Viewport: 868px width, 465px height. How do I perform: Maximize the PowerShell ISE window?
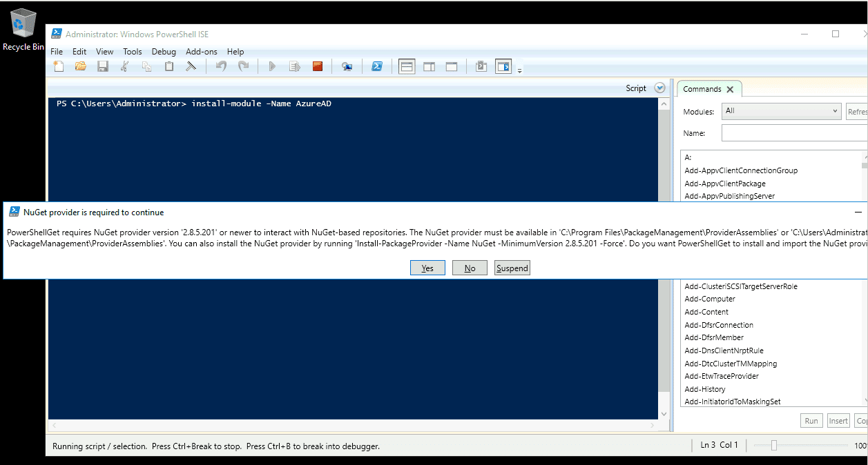835,34
